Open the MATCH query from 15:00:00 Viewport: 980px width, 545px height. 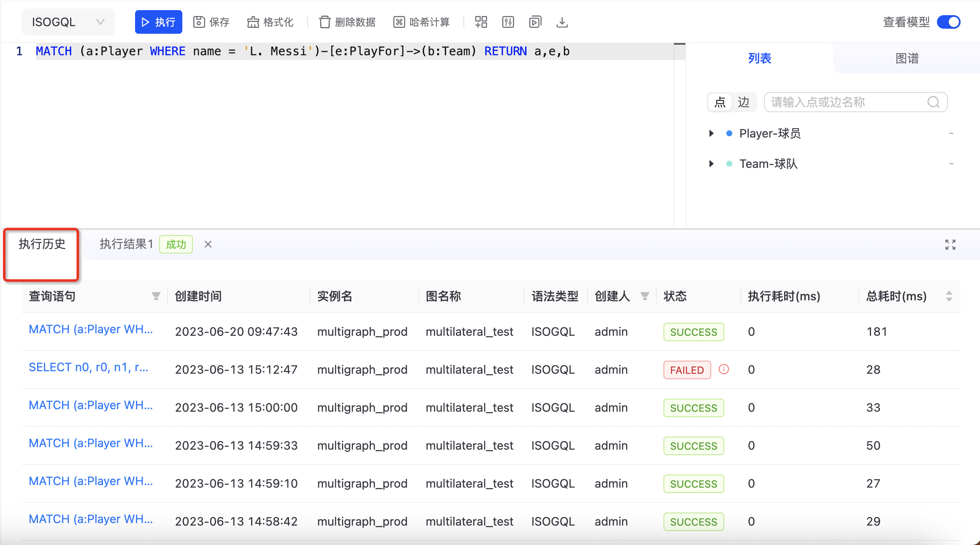pyautogui.click(x=91, y=405)
